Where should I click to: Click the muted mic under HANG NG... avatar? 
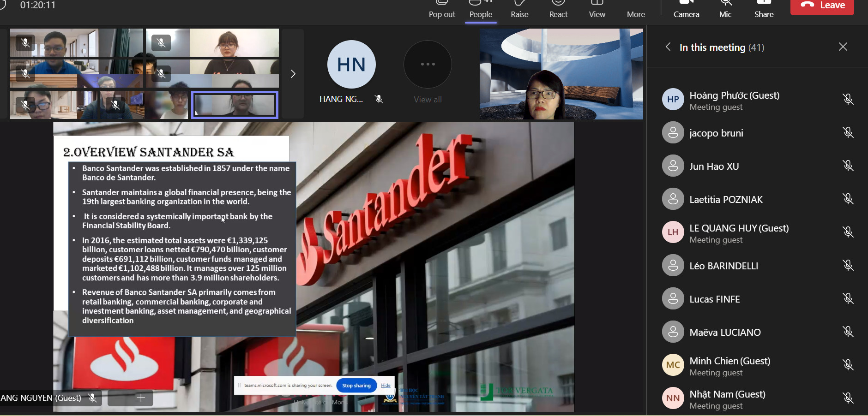pos(379,99)
